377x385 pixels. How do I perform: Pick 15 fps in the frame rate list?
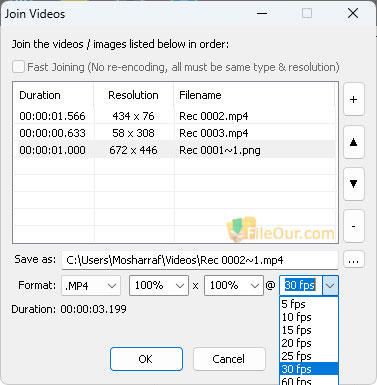(x=309, y=330)
